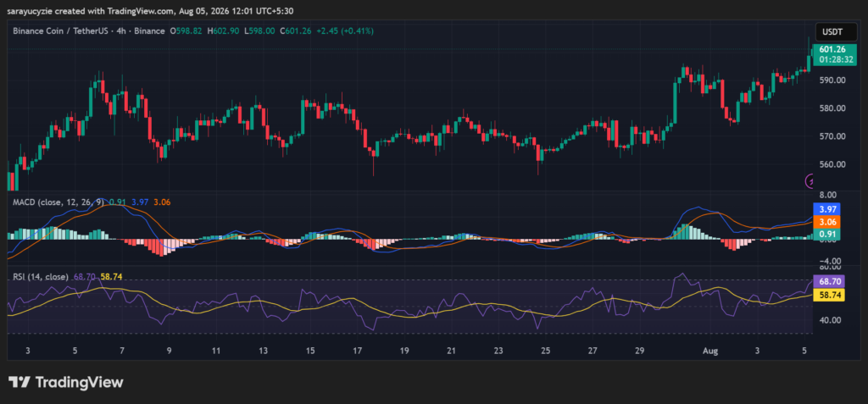The image size is (868, 404).
Task: Click the blue 3.97 MACD axis tag
Action: (827, 209)
